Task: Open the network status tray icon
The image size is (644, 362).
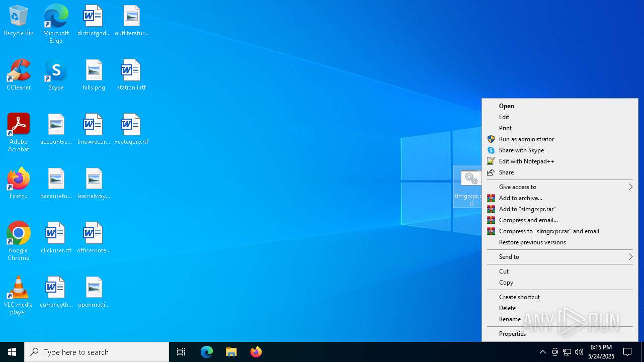Action: pos(567,352)
